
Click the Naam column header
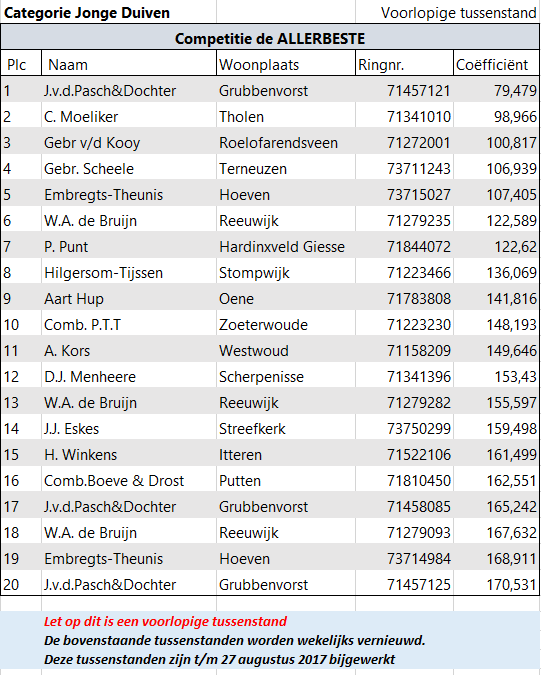(129, 65)
